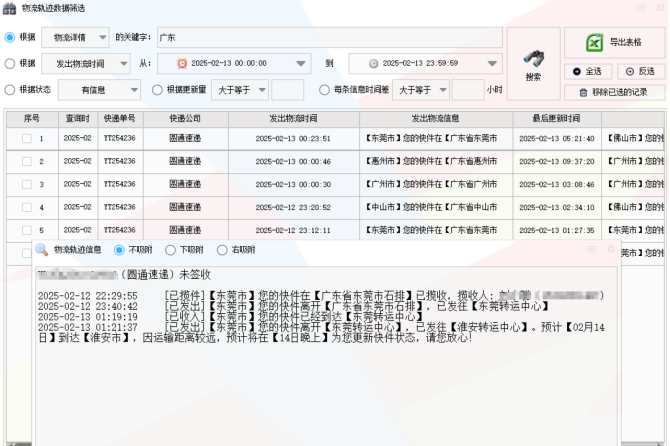Image resolution: width=670 pixels, height=446 pixels.
Task: Check the checkbox for row 1
Action: coord(27,138)
